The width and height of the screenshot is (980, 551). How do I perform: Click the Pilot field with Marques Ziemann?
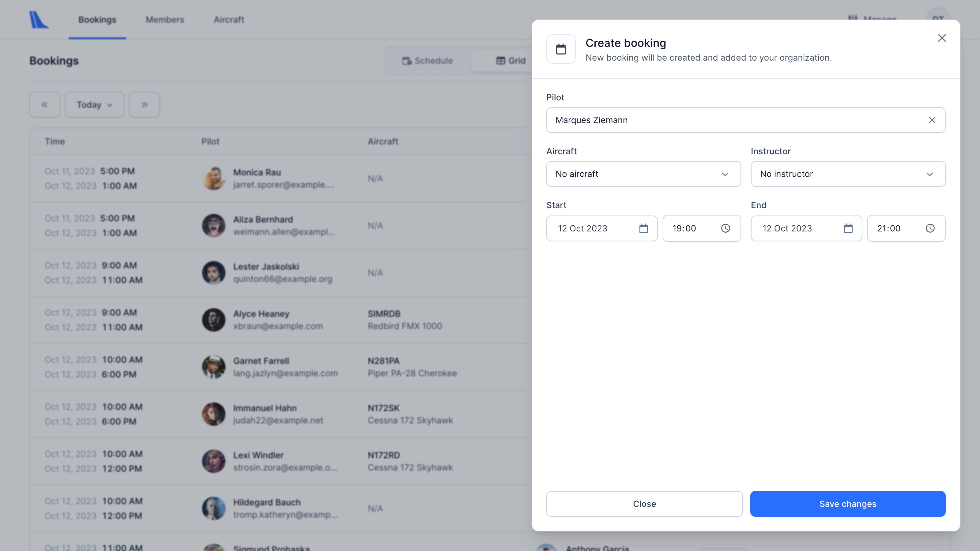tap(734, 120)
